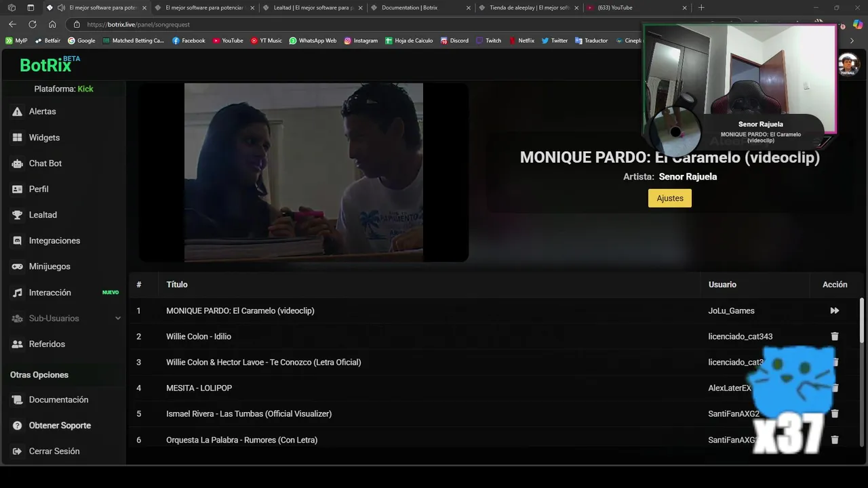Open the YT Music bookmark

point(267,41)
